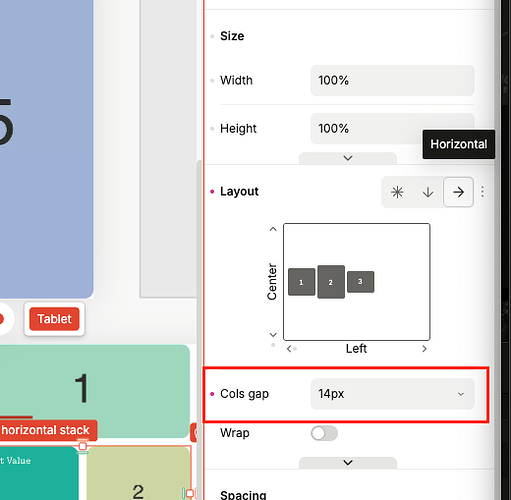Click the down chevron beside Center alignment
The width and height of the screenshot is (511, 500).
[x=273, y=334]
